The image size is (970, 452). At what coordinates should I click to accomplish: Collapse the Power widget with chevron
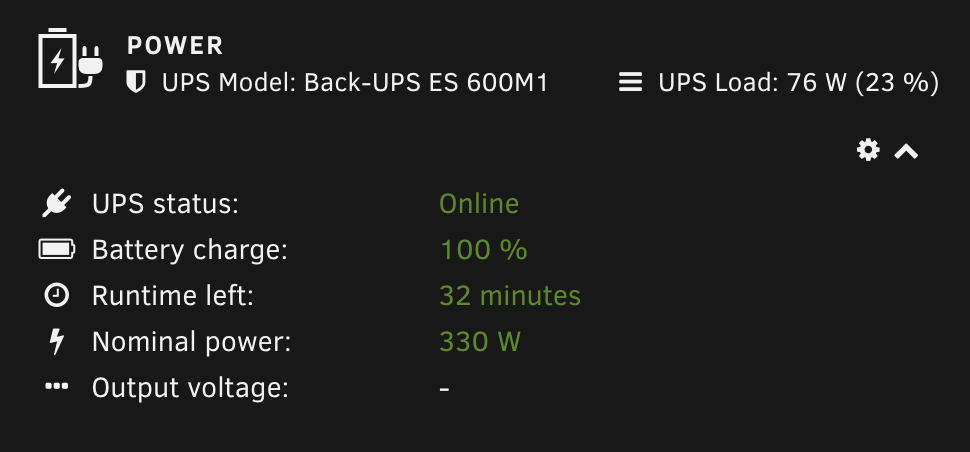(906, 151)
